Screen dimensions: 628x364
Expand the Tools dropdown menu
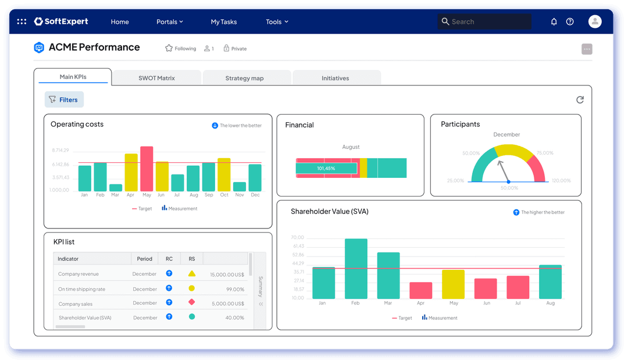tap(277, 22)
